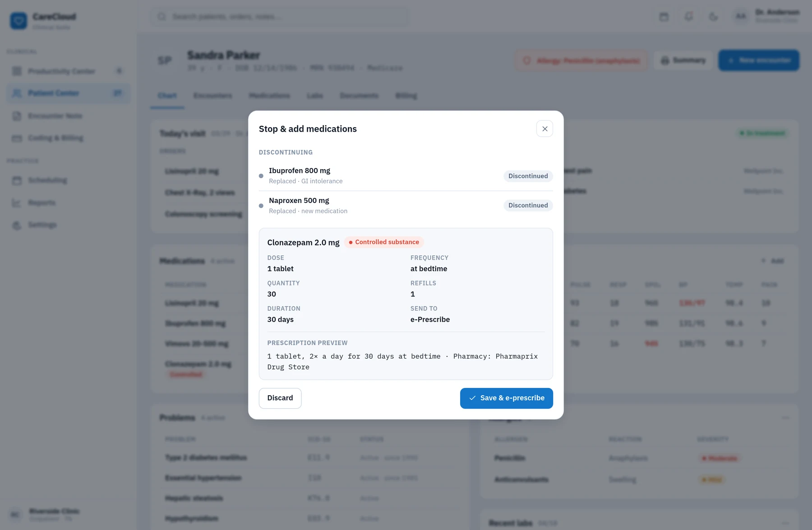Image resolution: width=812 pixels, height=530 pixels.
Task: Click the Riverside Clinic footer entry
Action: click(x=69, y=514)
